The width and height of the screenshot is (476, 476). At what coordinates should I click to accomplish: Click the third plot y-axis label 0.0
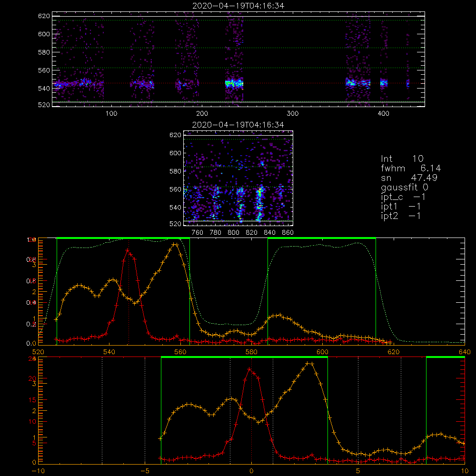[x=31, y=343]
